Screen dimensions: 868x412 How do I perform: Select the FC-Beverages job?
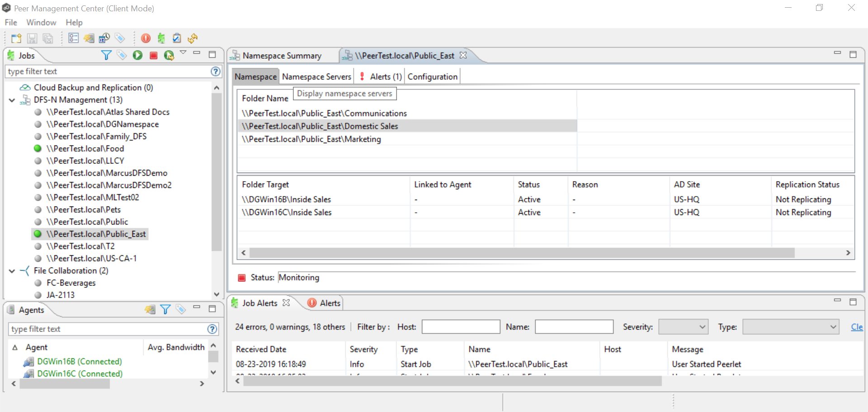[71, 283]
